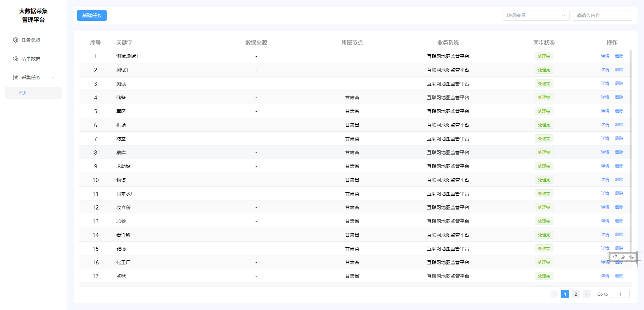Click keyword cell 靶场
The image size is (644, 310).
click(121, 249)
